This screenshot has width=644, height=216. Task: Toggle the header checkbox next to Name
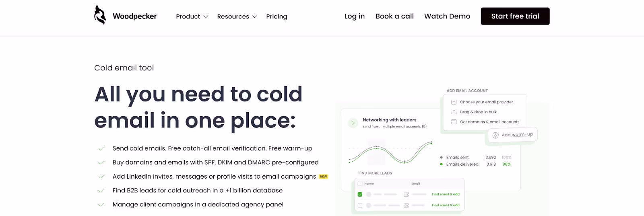(360, 183)
